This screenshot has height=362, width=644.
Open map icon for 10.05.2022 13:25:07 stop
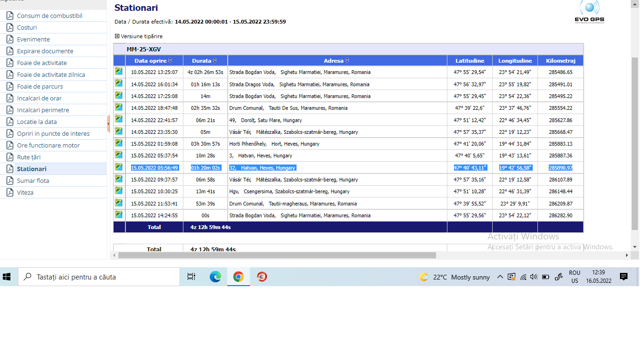tap(118, 71)
